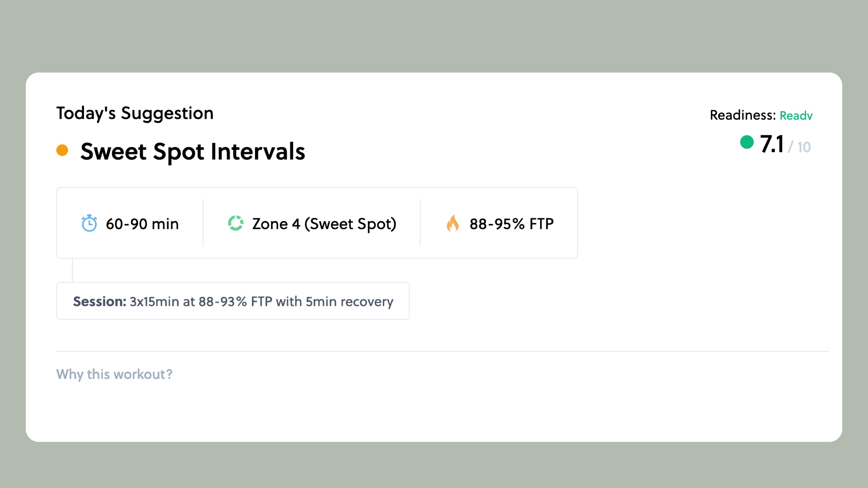This screenshot has height=488, width=868.
Task: Select the "Sweet Spot Intervals" workout title
Action: (193, 151)
